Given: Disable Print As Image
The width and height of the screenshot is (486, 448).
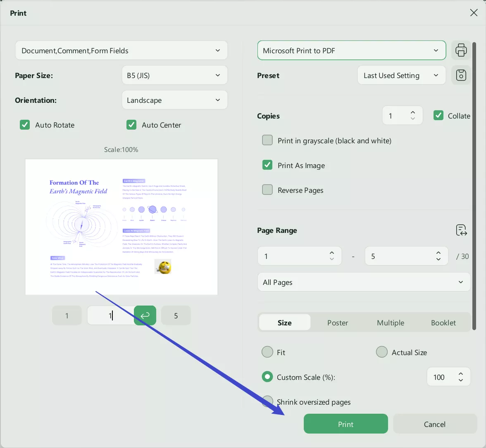Looking at the screenshot, I should [x=267, y=165].
